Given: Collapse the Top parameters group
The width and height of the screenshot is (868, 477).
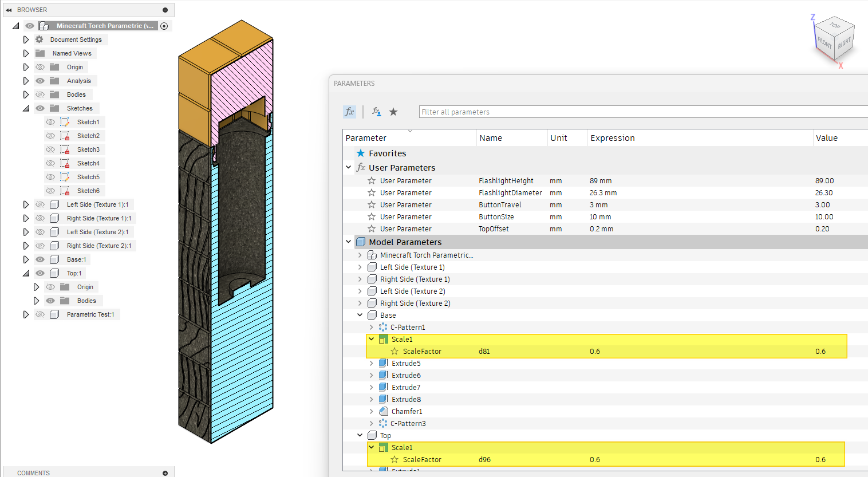Looking at the screenshot, I should (x=360, y=435).
